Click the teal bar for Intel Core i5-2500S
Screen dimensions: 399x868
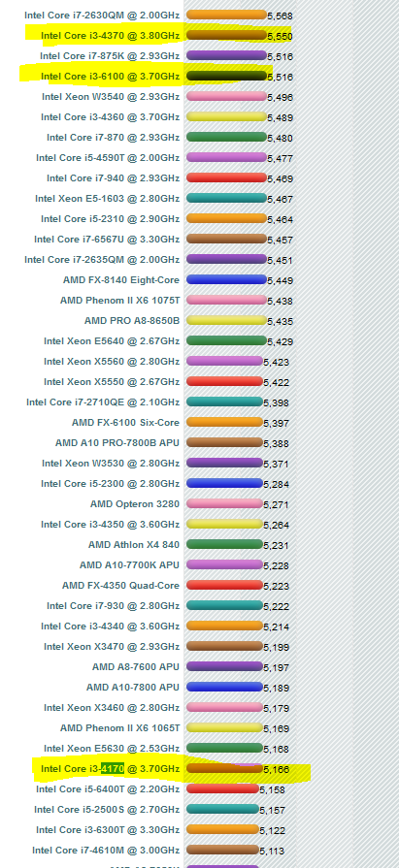222,809
